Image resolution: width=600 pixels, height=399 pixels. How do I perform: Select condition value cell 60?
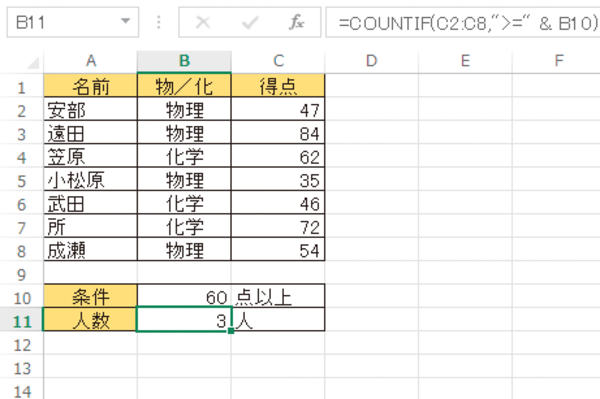coord(184,296)
